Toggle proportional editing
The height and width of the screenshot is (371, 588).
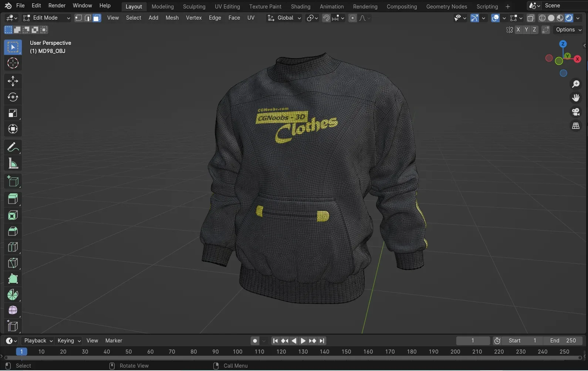pos(352,18)
